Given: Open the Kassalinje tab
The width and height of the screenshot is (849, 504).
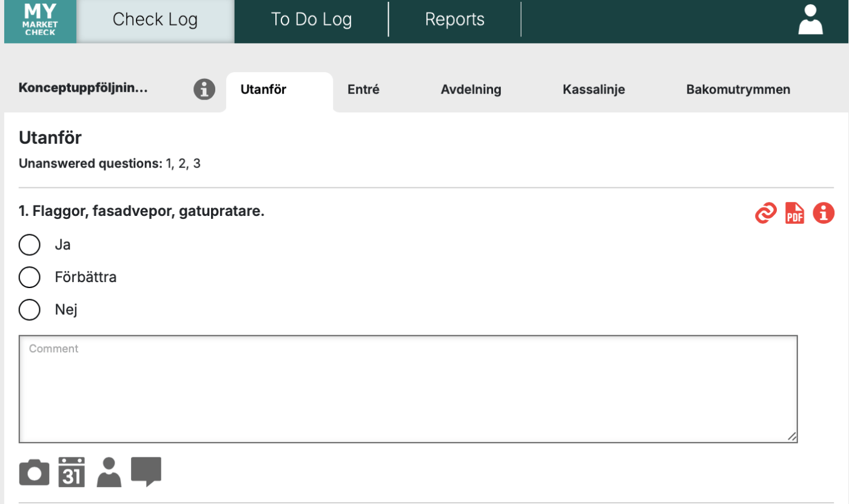Looking at the screenshot, I should pyautogui.click(x=593, y=90).
